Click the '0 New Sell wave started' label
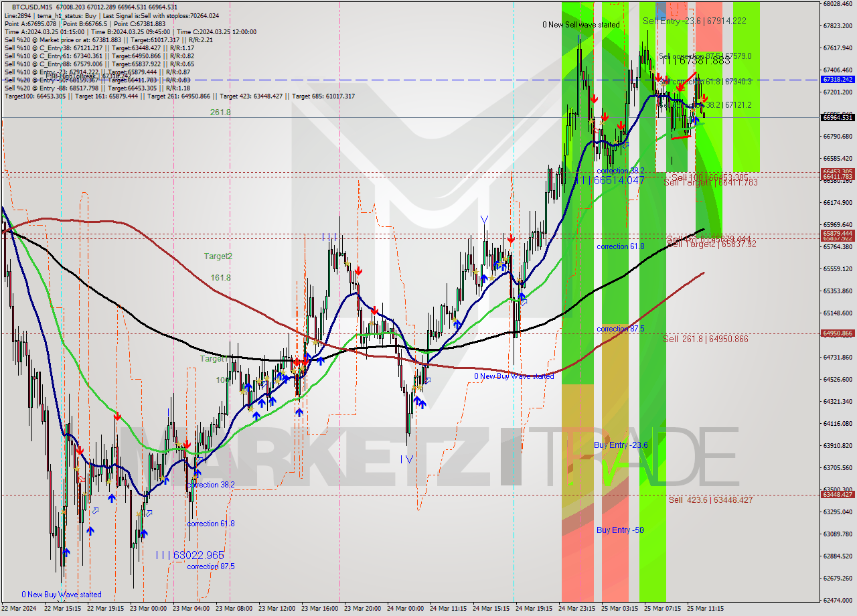857x616 pixels. 581,25
